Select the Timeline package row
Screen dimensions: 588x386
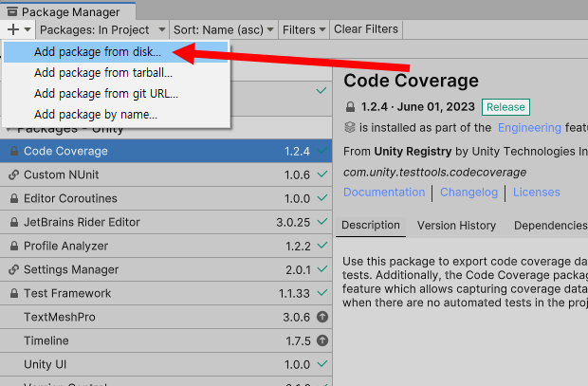pos(166,340)
